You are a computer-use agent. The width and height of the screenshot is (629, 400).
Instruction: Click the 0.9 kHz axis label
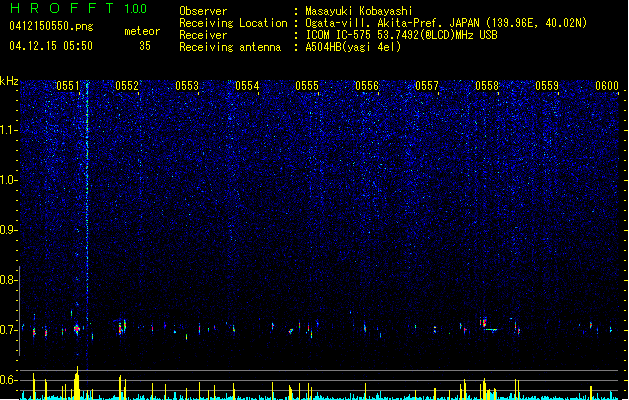(x=8, y=230)
